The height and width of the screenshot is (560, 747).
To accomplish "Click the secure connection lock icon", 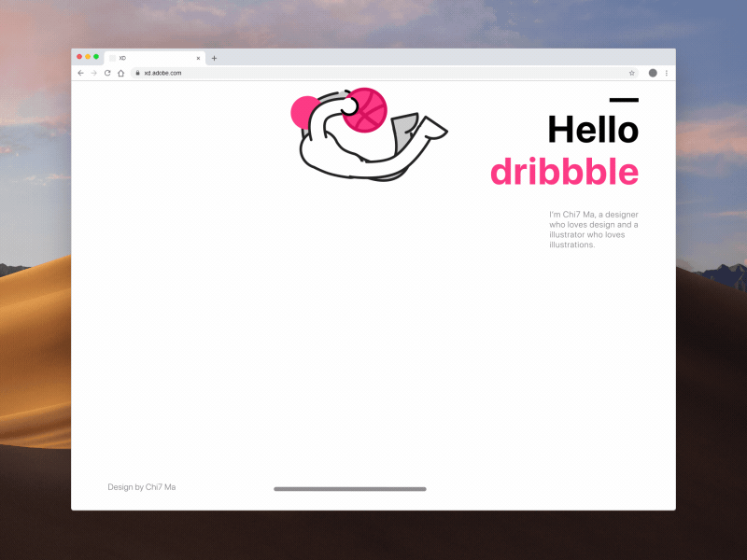I will point(137,73).
